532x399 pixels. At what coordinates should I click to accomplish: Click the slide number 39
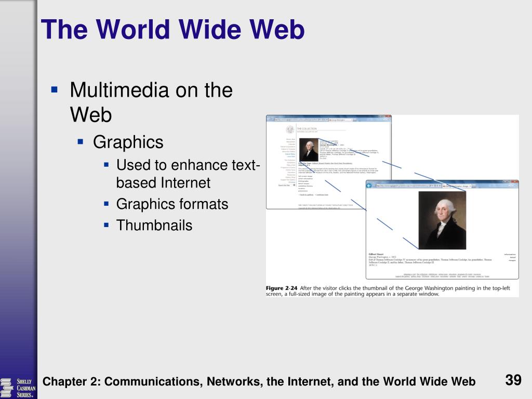click(x=513, y=380)
